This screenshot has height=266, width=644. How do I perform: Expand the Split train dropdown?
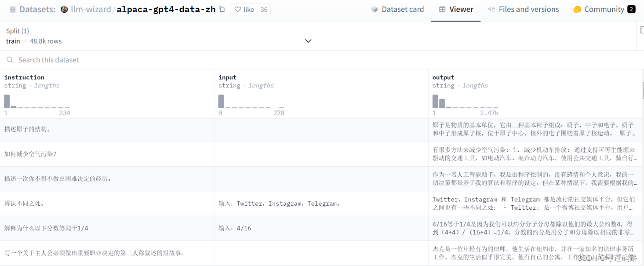coord(308,41)
